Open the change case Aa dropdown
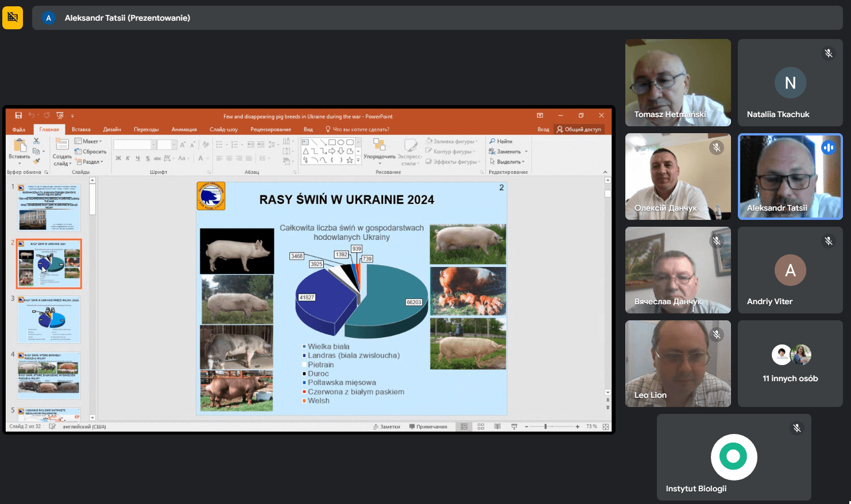The image size is (851, 504). tap(184, 158)
